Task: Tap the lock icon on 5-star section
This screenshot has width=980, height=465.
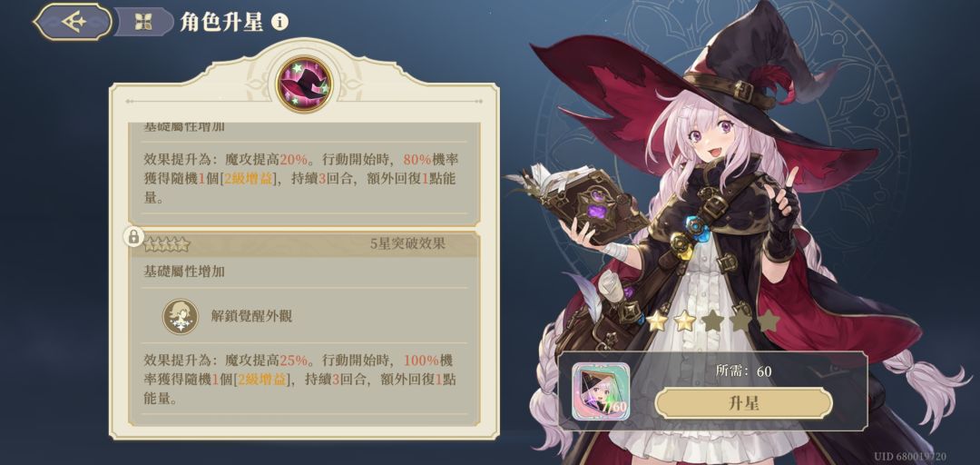Action: tap(133, 236)
